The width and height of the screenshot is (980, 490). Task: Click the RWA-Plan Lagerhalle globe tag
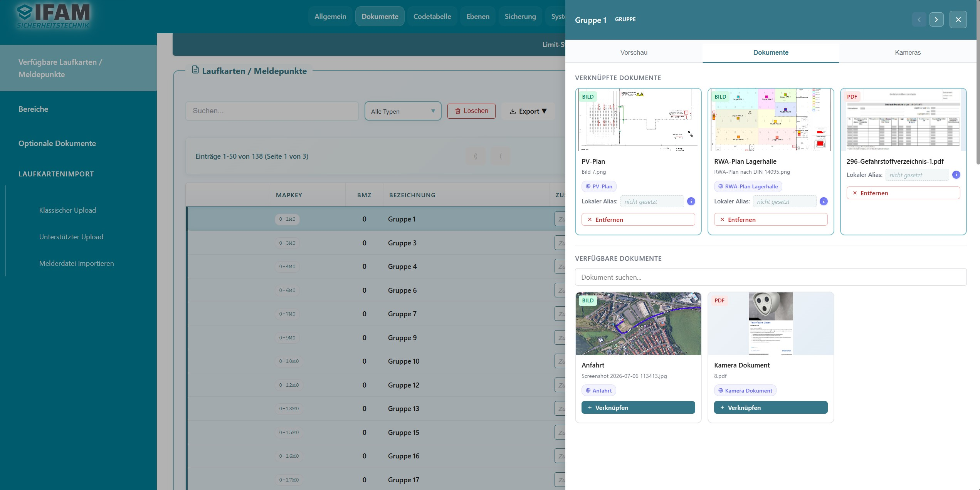748,186
